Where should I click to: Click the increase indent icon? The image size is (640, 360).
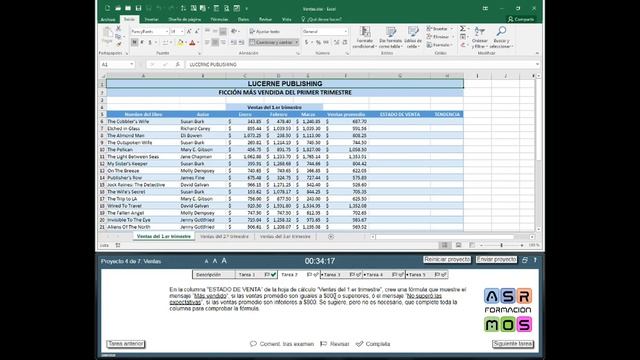pyautogui.click(x=241, y=42)
